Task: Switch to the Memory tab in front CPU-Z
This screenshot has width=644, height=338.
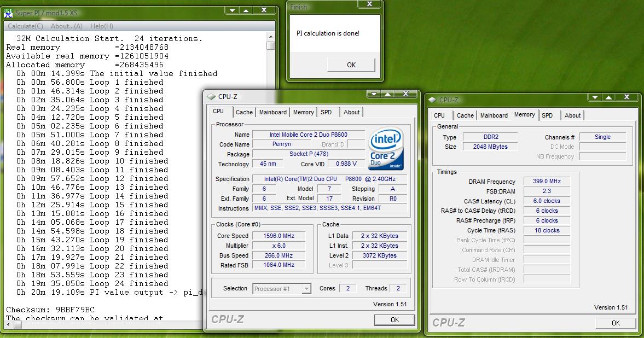Action: click(304, 112)
